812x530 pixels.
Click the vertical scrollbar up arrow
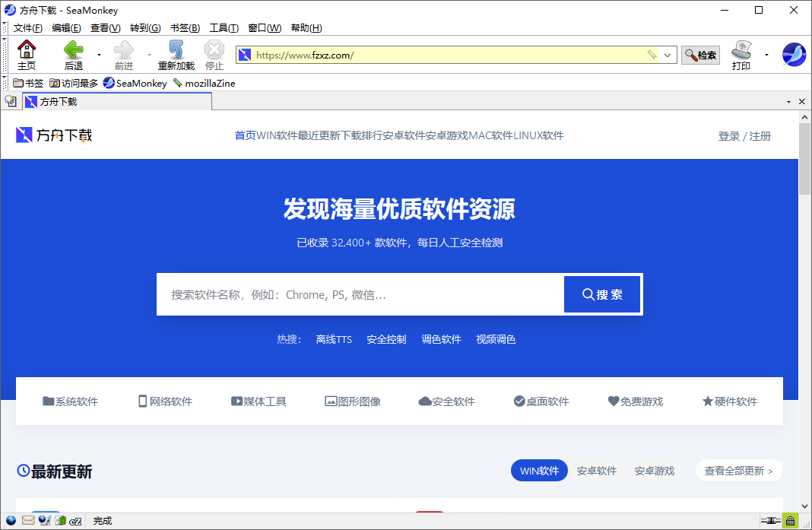804,117
